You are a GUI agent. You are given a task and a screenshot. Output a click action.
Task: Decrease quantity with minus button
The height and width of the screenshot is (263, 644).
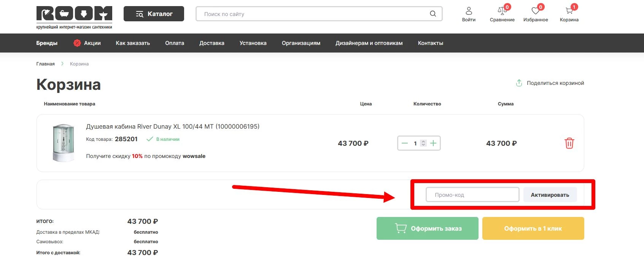click(x=405, y=143)
